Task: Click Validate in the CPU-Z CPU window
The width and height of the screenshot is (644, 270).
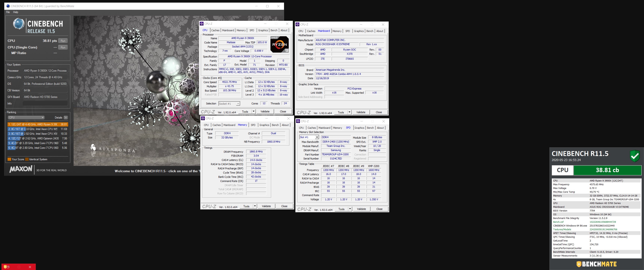Action: click(x=265, y=111)
